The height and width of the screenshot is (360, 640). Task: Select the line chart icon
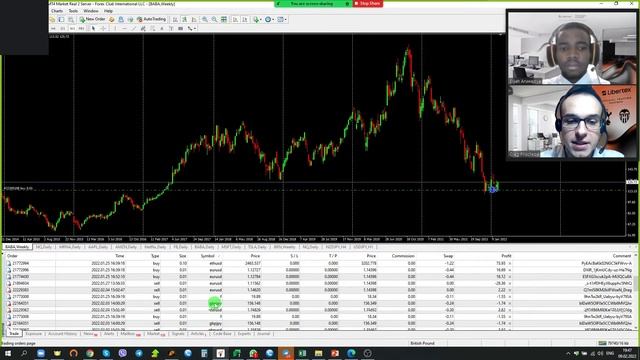pyautogui.click(x=194, y=19)
